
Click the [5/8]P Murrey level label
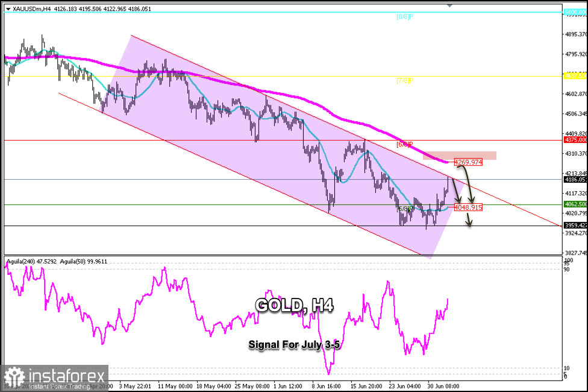tap(405, 209)
